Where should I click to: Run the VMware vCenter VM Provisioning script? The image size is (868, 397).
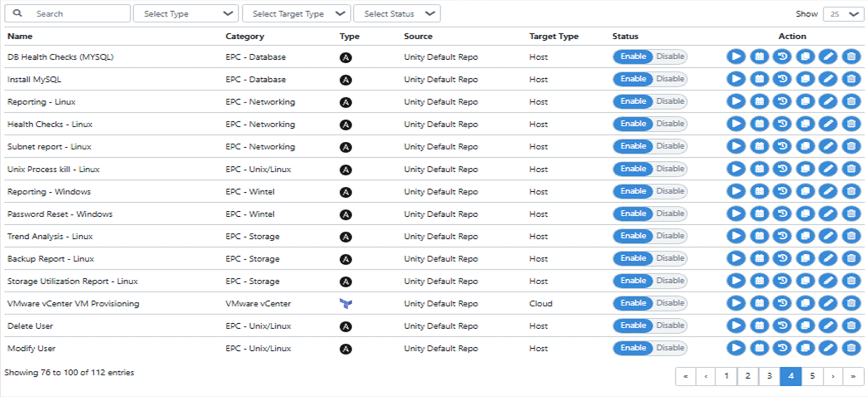tap(736, 303)
